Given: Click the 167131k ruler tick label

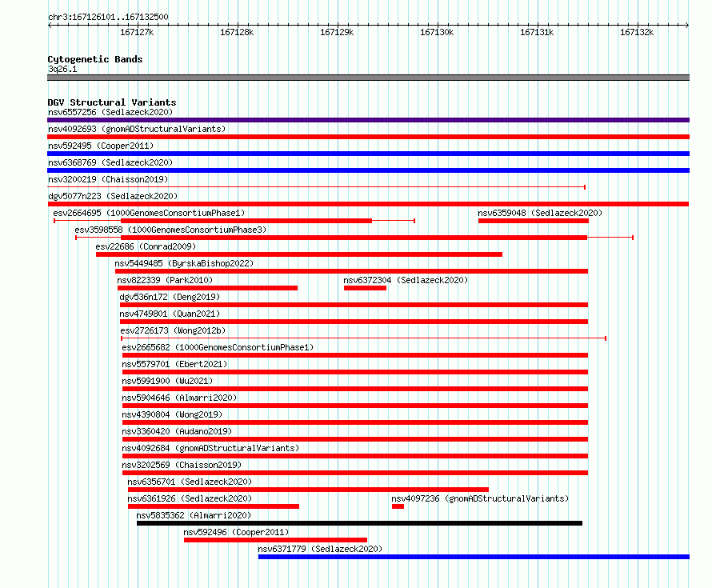Looking at the screenshot, I should coord(537,32).
